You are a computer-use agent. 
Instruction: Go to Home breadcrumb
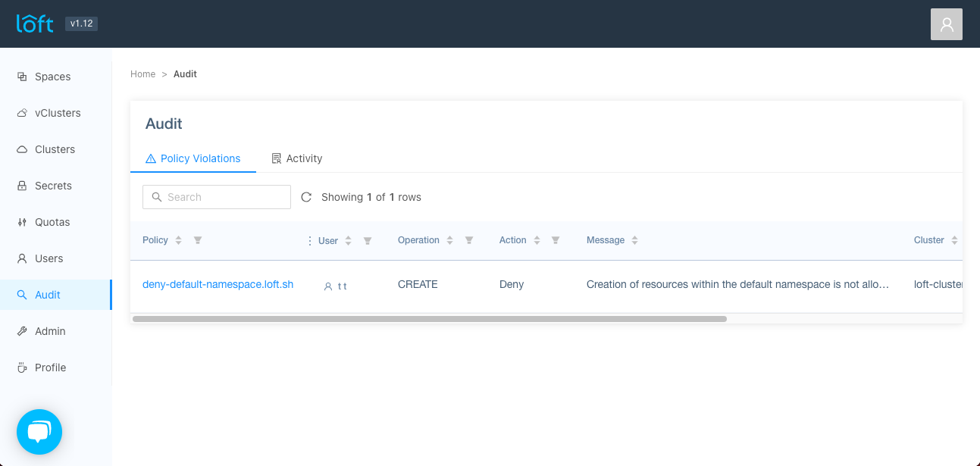[x=142, y=74]
